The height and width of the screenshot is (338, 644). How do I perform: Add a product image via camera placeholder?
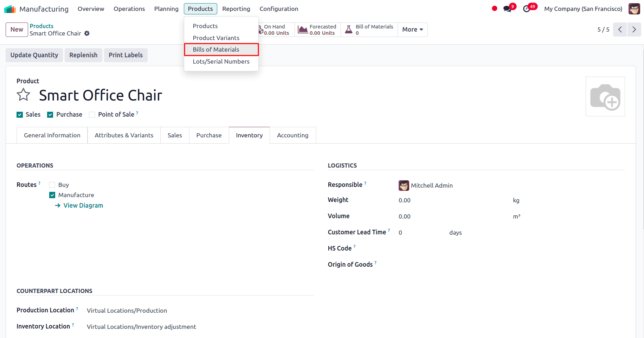[605, 96]
